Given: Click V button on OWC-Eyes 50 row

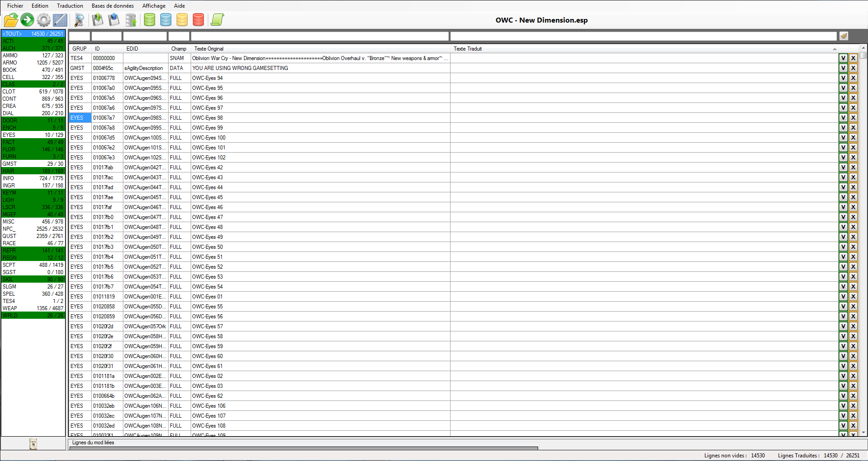Looking at the screenshot, I should [x=843, y=247].
